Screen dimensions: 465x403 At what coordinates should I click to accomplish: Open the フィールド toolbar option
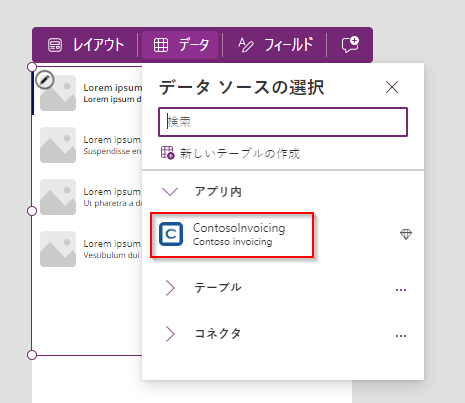275,45
